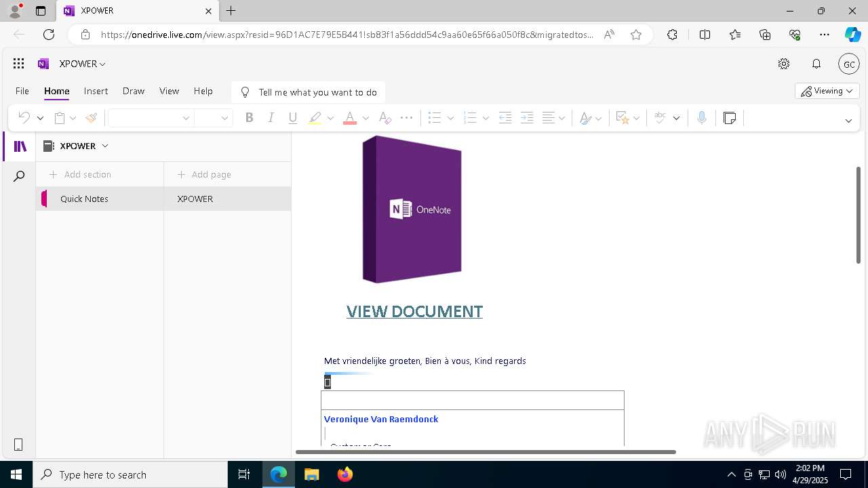Open the Office app launcher grid
868x488 pixels.
19,64
